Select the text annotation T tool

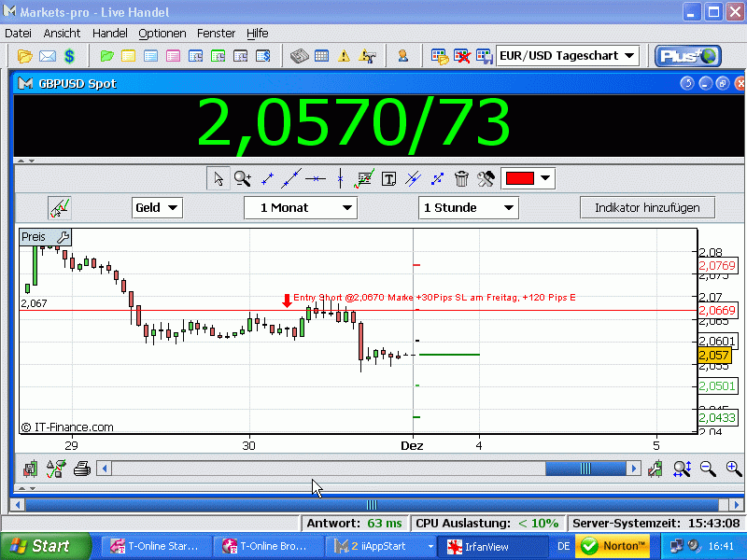(388, 179)
